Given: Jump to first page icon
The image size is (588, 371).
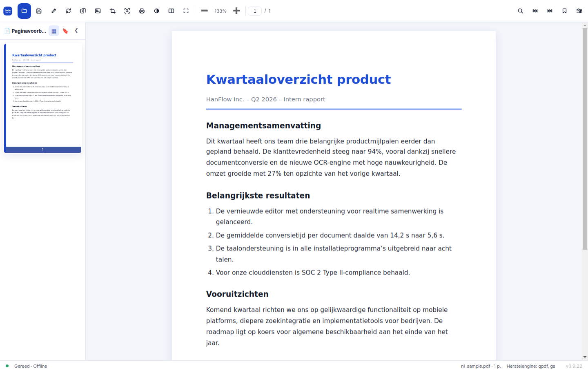Looking at the screenshot, I should pos(535,11).
